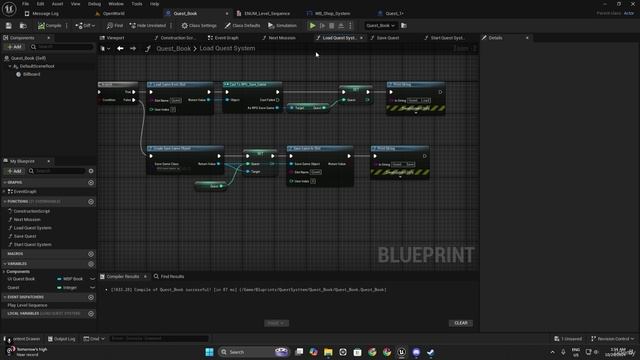Add event dispatcher with plus icon

pyautogui.click(x=91, y=297)
